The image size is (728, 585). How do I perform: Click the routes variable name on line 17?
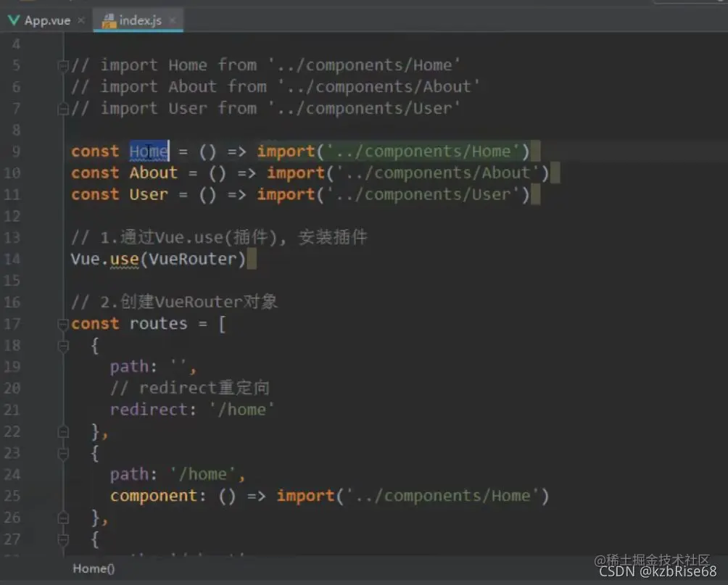click(x=158, y=323)
